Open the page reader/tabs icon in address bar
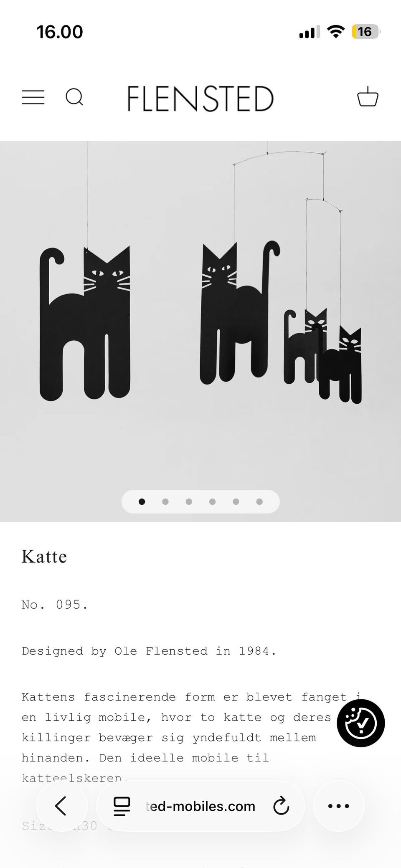This screenshot has height=868, width=401. 122,806
